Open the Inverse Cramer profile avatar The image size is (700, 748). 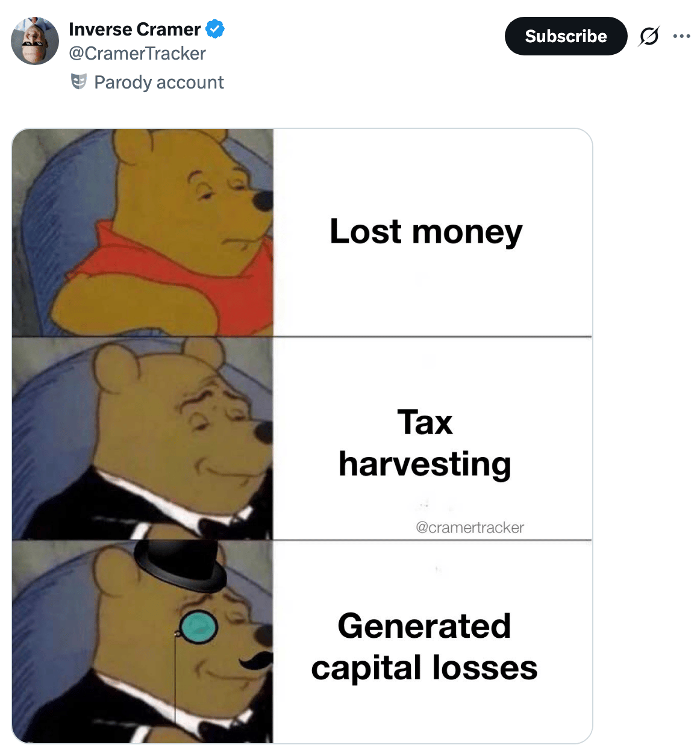(35, 41)
